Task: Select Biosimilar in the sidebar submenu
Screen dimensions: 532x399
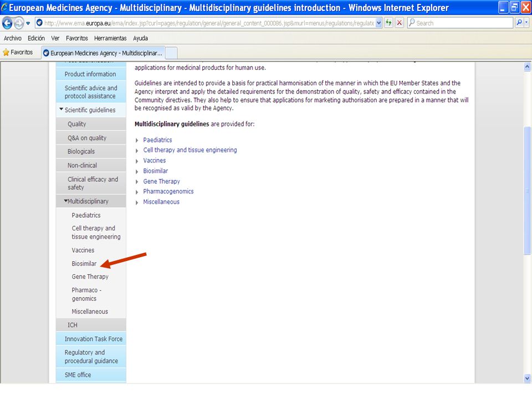Action: point(84,264)
